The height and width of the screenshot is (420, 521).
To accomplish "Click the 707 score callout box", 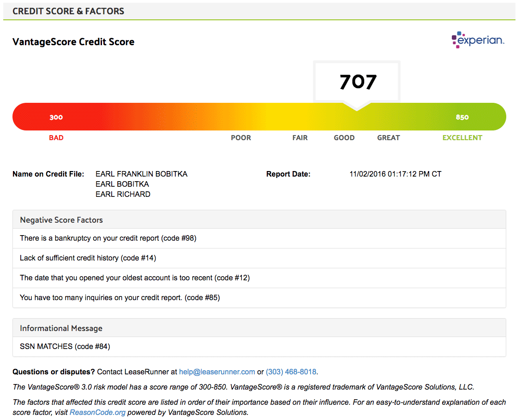I will (358, 82).
